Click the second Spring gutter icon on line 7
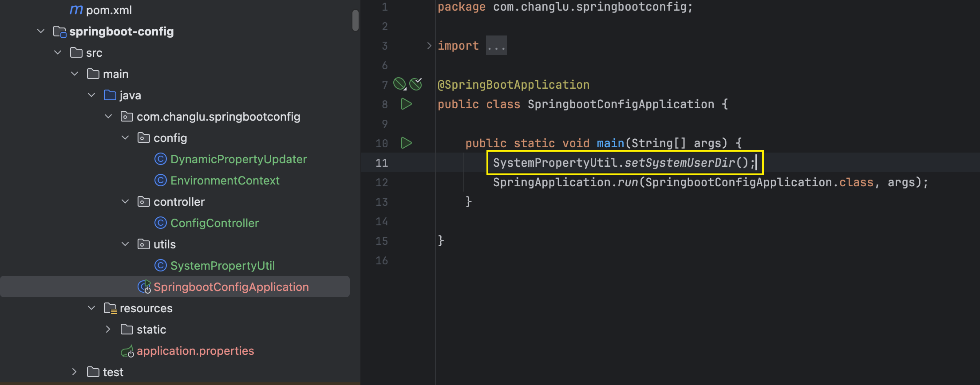Viewport: 980px width, 385px height. pos(416,84)
